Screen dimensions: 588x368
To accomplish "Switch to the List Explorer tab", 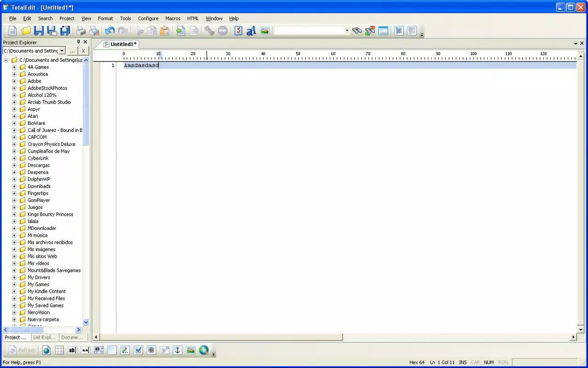I will coord(45,337).
